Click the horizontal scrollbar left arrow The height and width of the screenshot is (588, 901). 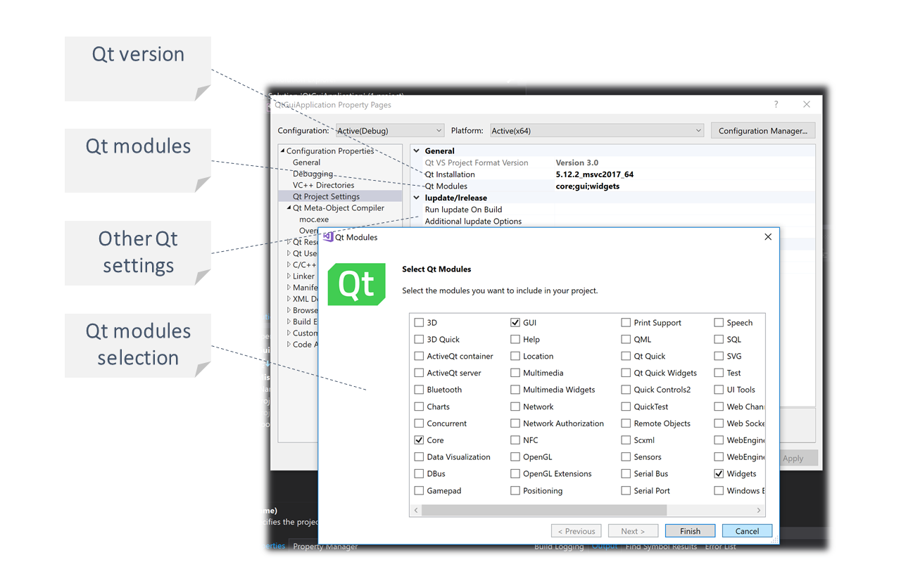point(416,510)
